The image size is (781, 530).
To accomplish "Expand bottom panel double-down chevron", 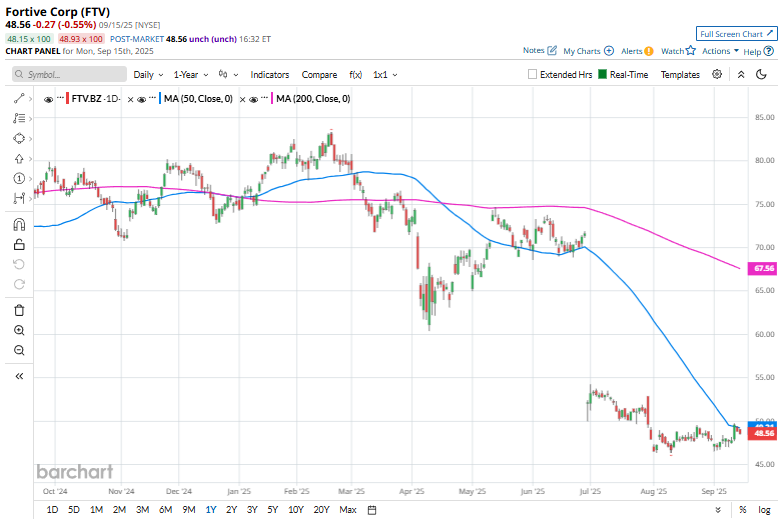I will (718, 510).
